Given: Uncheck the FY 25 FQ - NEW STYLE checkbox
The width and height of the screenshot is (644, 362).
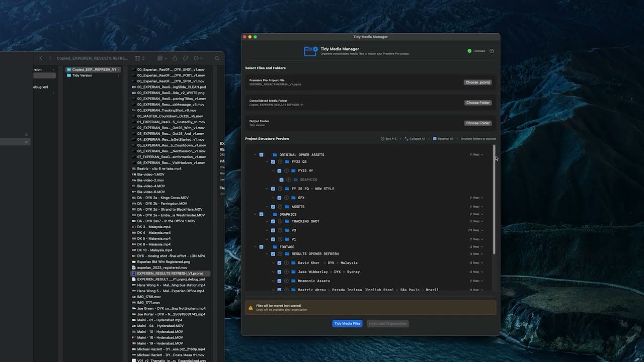Looking at the screenshot, I should 273,189.
